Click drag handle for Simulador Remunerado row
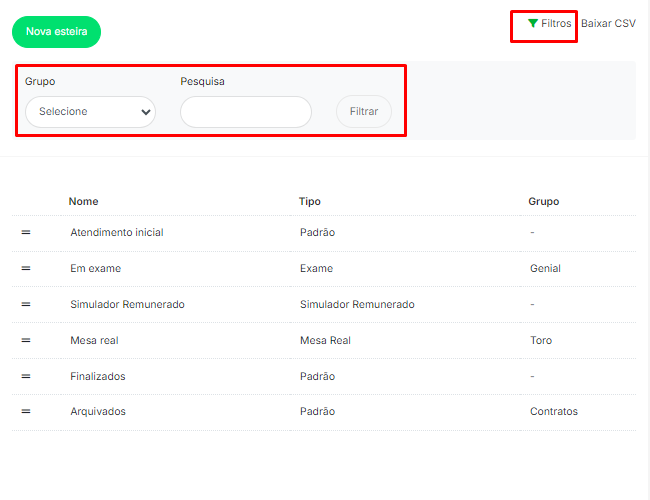Viewport: 650px width, 500px height. [x=26, y=304]
